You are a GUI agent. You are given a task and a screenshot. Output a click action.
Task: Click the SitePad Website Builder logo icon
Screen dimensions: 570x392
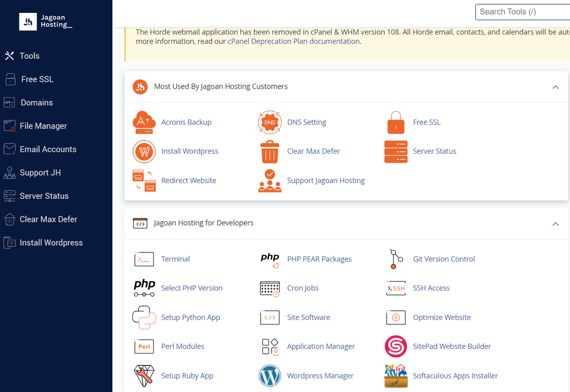pos(396,346)
